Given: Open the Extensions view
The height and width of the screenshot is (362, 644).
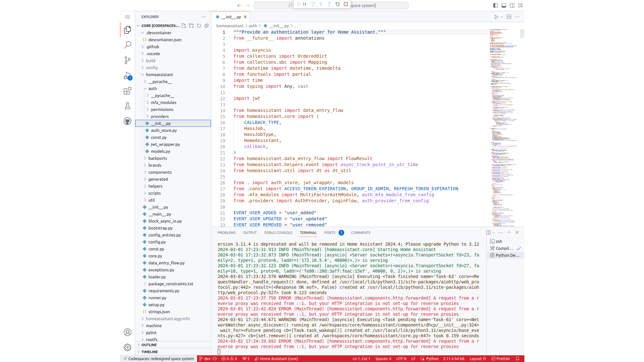Looking at the screenshot, I should click(128, 91).
